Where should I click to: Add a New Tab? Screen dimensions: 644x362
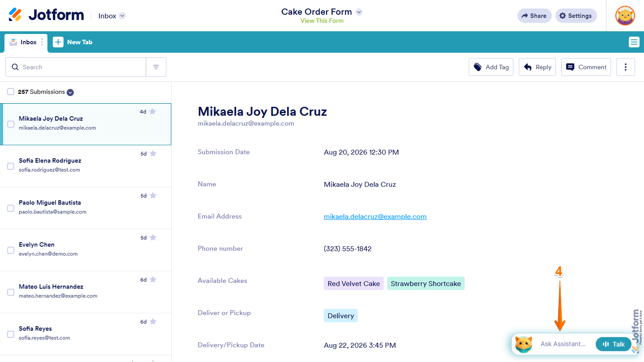click(x=73, y=42)
